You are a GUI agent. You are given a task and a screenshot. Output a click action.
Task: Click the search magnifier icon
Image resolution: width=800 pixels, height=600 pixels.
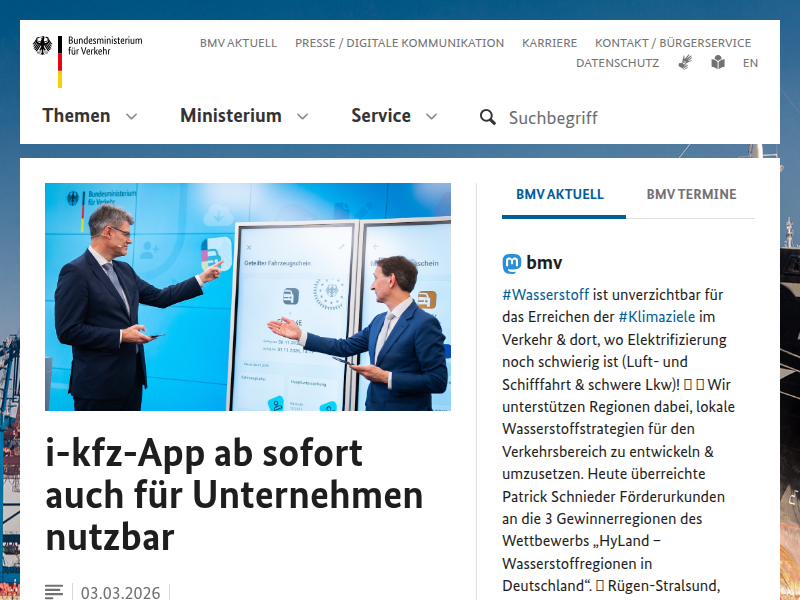click(x=488, y=117)
